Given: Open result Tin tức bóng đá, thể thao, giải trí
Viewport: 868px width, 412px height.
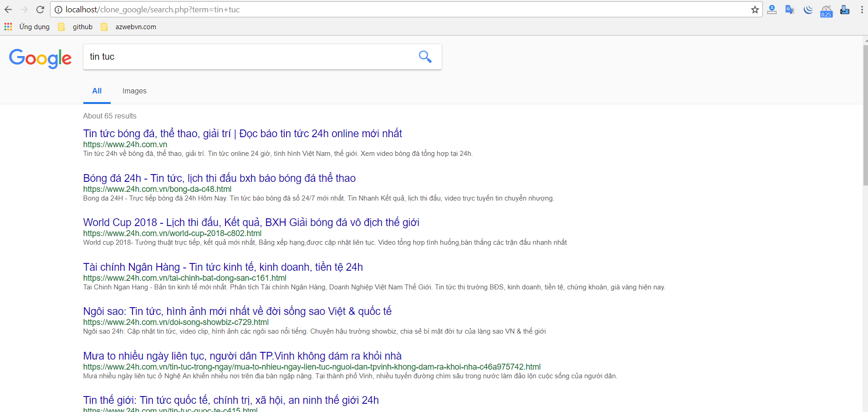Looking at the screenshot, I should point(242,134).
